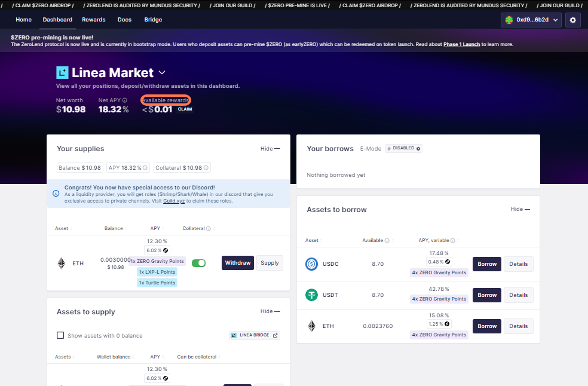588x386 pixels.
Task: Borrow USDC
Action: click(x=487, y=264)
